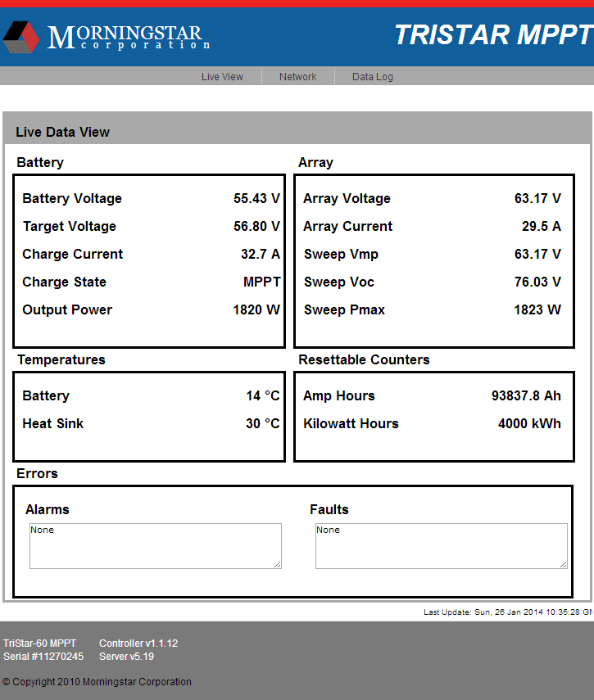Open the Live View tab
This screenshot has height=700, width=594.
coord(222,77)
